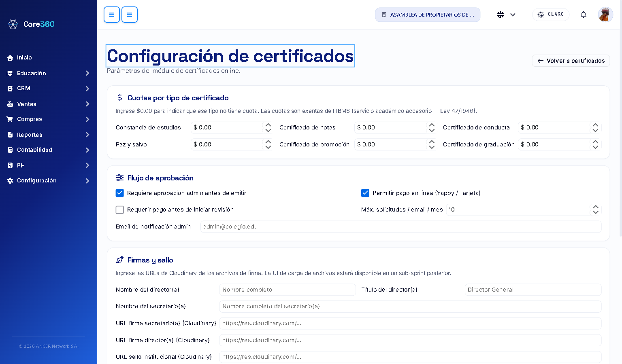Image resolution: width=622 pixels, height=364 pixels.
Task: Click the Core360 logo icon
Action: coord(13,24)
